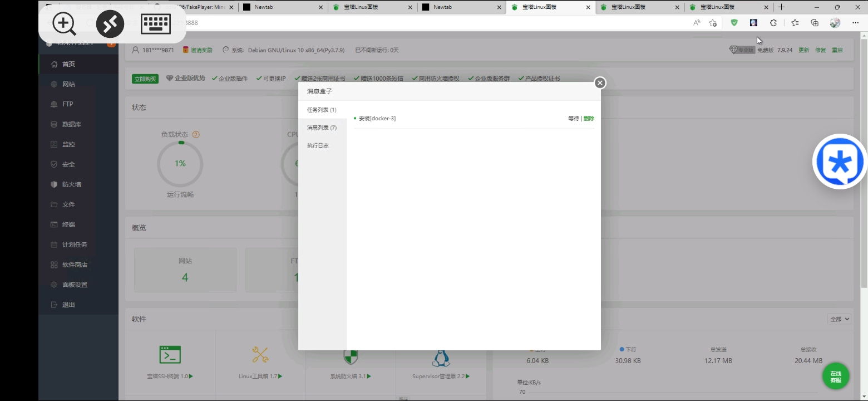Open the 网站 count card showing 4

[185, 270]
